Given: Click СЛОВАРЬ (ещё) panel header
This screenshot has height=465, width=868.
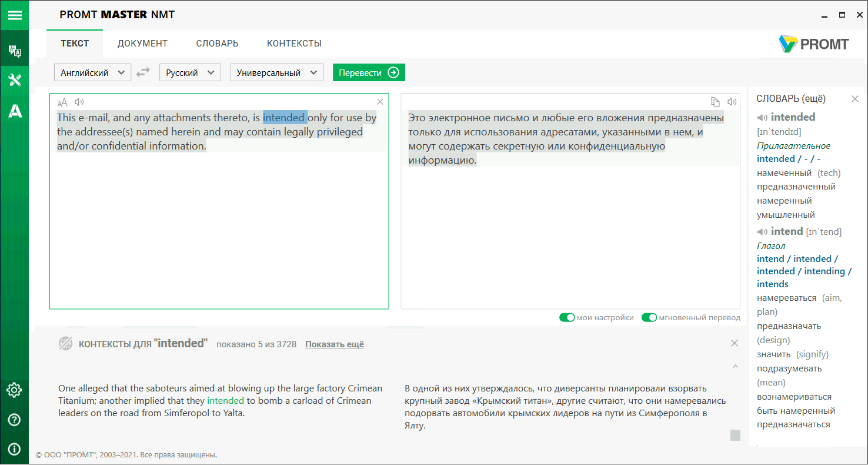Looking at the screenshot, I should [790, 99].
